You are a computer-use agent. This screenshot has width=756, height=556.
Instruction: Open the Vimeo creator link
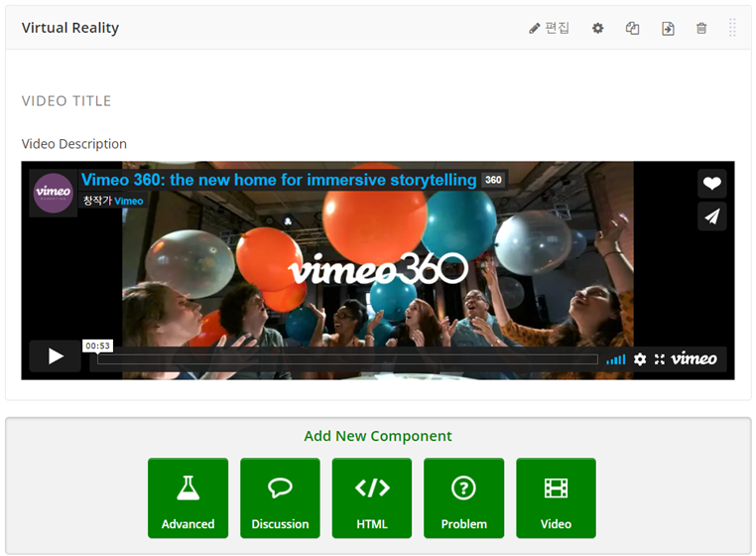click(128, 201)
